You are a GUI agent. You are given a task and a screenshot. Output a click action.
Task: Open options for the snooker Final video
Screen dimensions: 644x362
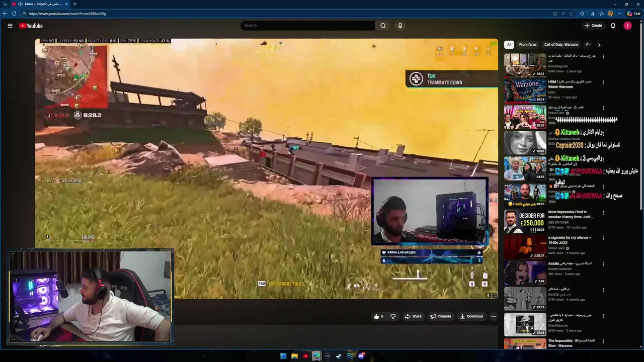[603, 212]
